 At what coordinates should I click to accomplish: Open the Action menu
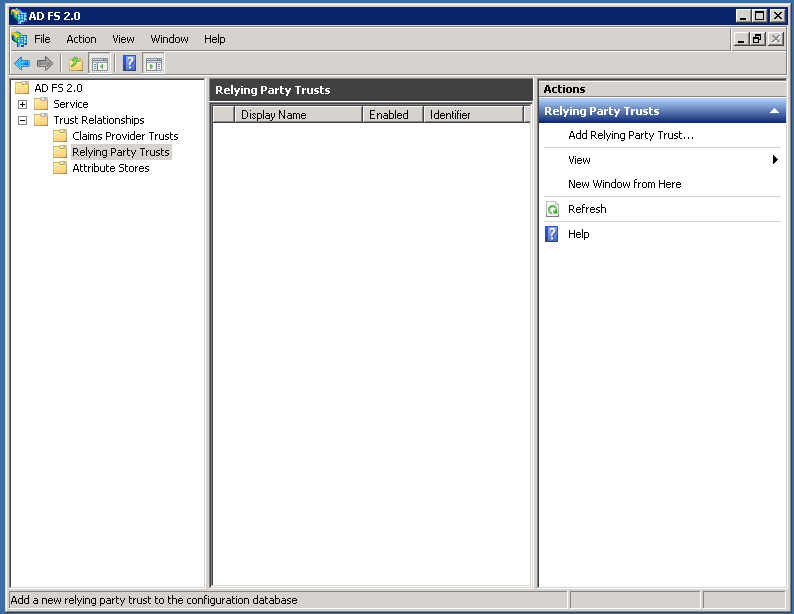[x=81, y=39]
